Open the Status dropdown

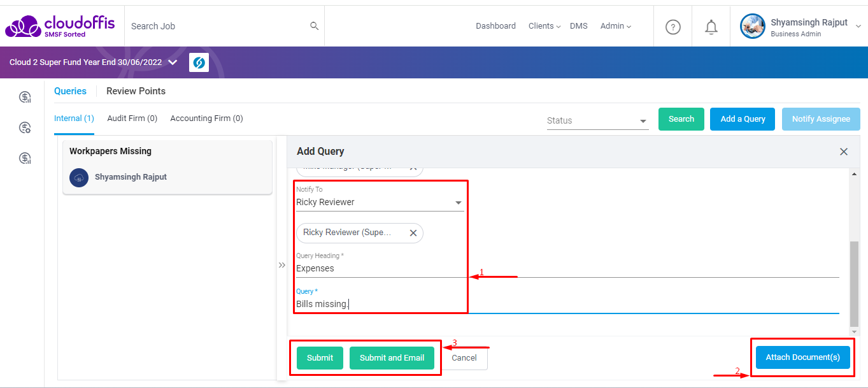[597, 120]
